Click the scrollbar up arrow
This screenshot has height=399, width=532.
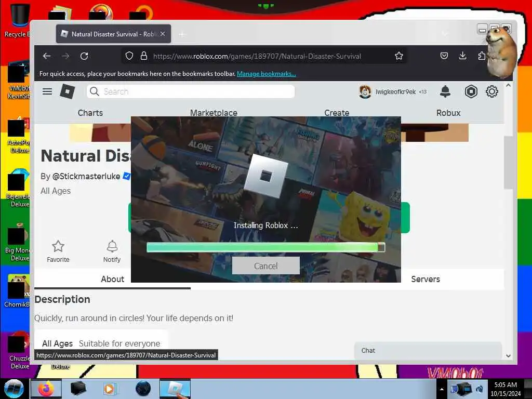coord(508,86)
